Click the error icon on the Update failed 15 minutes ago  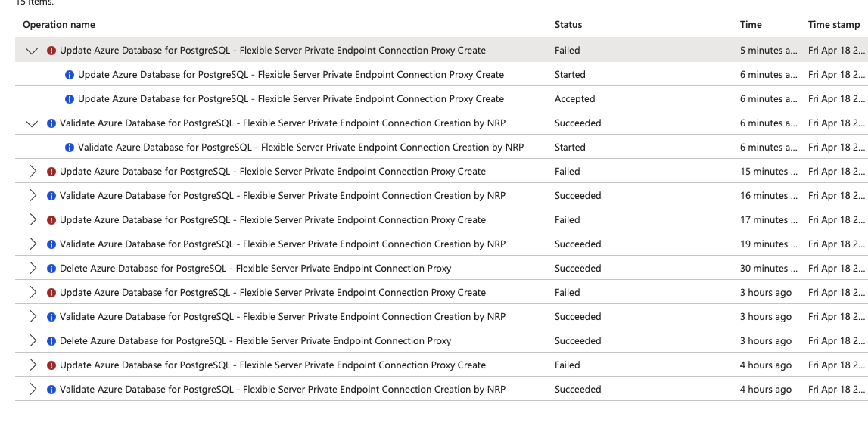click(x=51, y=172)
